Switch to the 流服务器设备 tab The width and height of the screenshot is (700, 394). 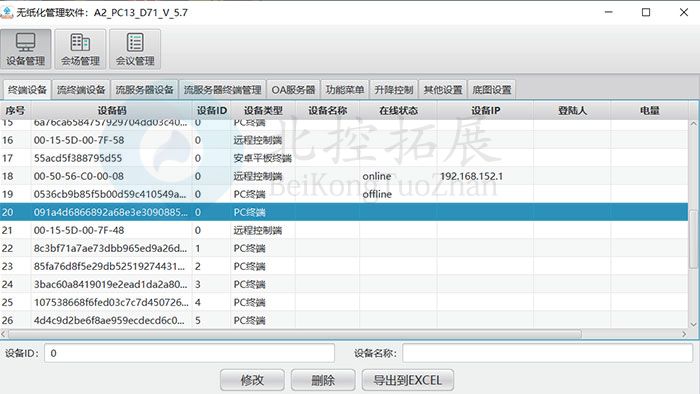coord(144,90)
